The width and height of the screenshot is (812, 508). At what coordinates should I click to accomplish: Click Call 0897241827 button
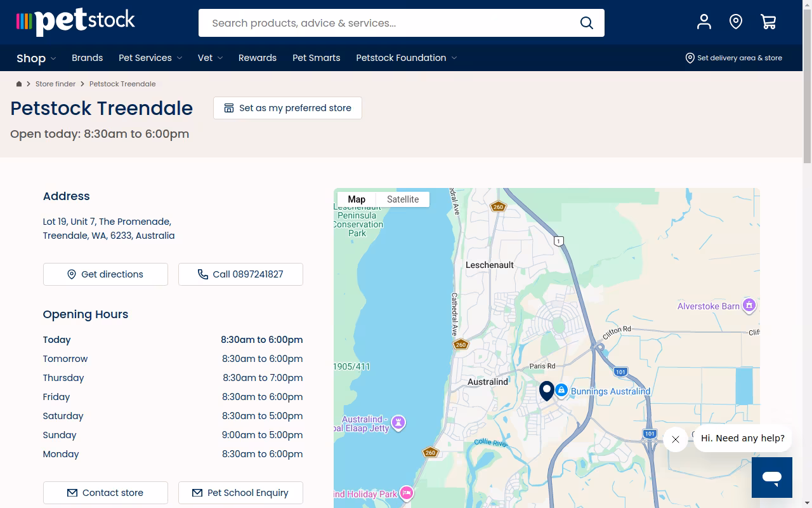coord(240,274)
